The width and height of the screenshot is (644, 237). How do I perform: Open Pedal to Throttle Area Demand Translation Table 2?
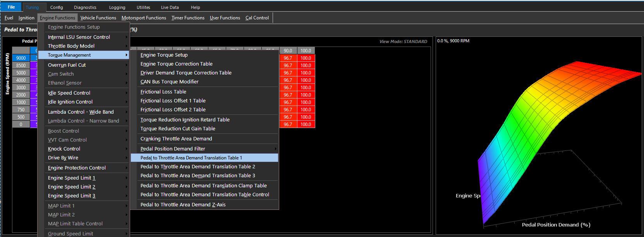pyautogui.click(x=197, y=167)
